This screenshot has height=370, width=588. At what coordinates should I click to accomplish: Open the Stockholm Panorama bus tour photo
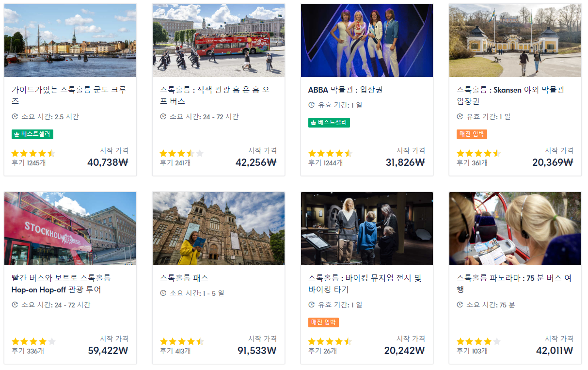point(515,228)
